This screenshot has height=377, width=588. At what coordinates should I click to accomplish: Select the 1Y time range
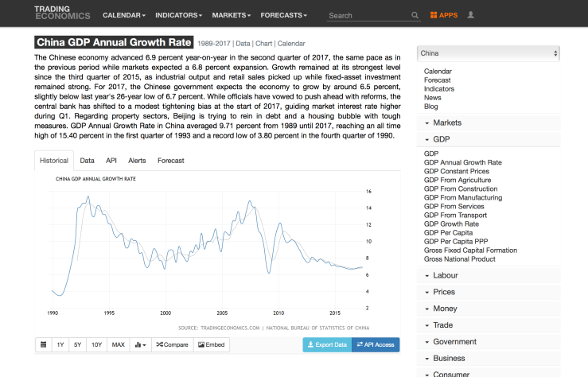60,344
